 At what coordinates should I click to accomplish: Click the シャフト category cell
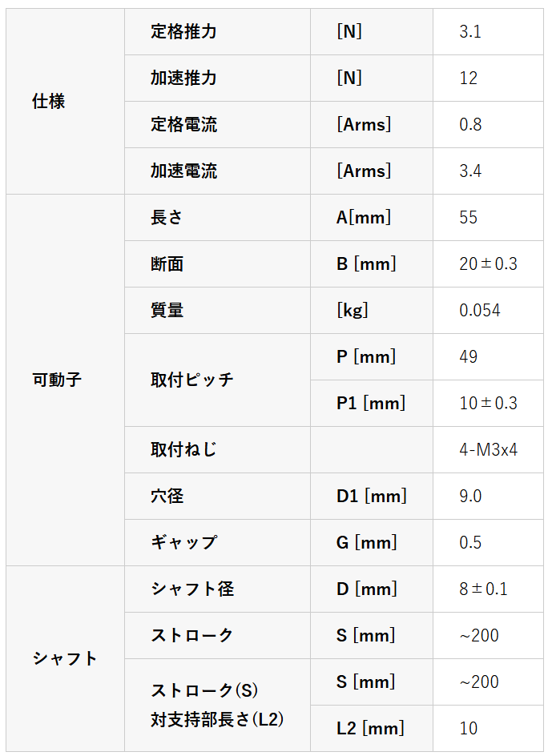65,658
